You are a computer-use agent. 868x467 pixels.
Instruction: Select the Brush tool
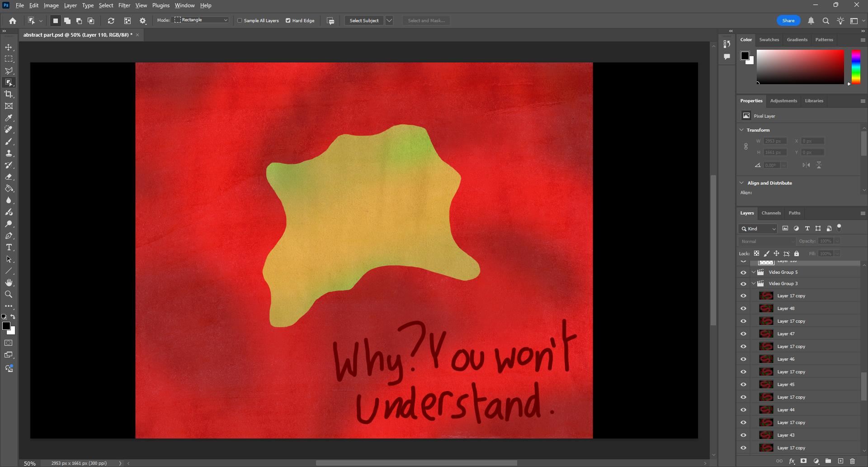9,142
